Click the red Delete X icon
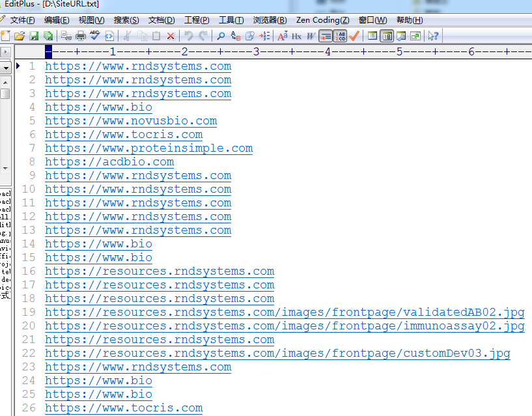The image size is (532, 416). pos(171,36)
